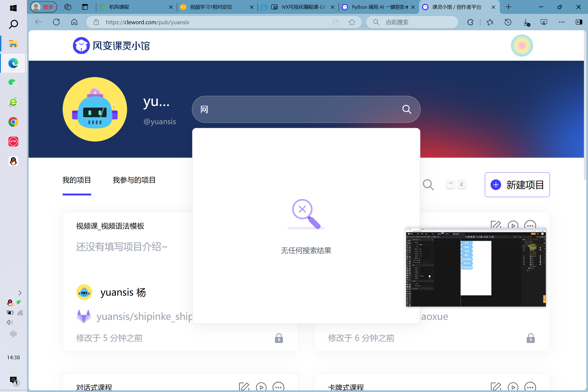588x392 pixels.
Task: Add page to favorites star
Action: pos(352,22)
